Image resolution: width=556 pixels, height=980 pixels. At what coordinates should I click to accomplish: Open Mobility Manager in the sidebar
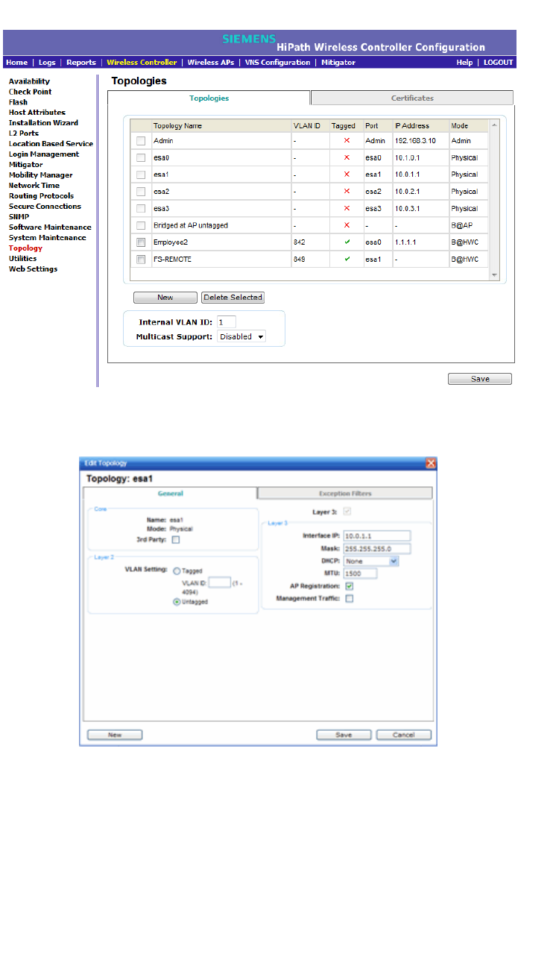[40, 175]
